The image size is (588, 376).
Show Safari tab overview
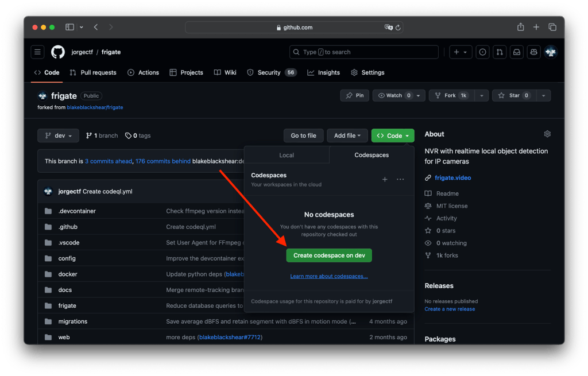coord(552,27)
